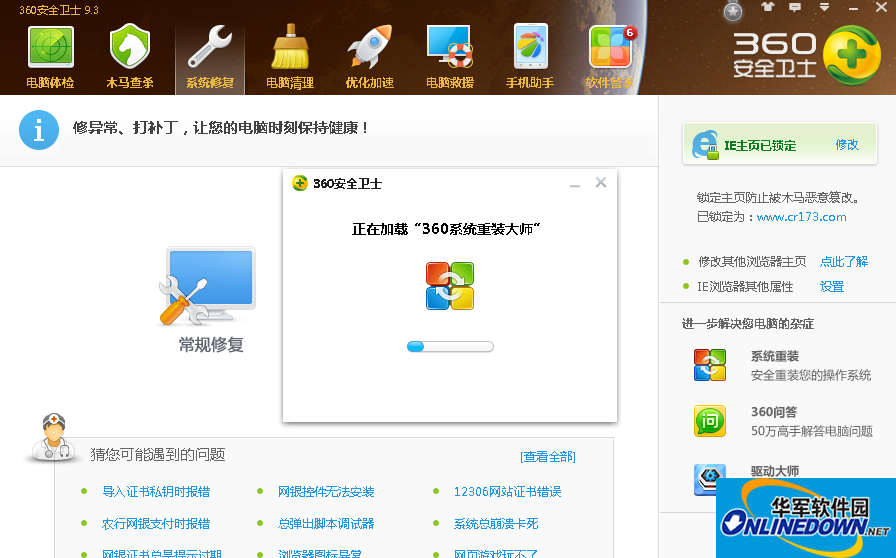Click 修改 next to IE主页已锁定

point(847,145)
